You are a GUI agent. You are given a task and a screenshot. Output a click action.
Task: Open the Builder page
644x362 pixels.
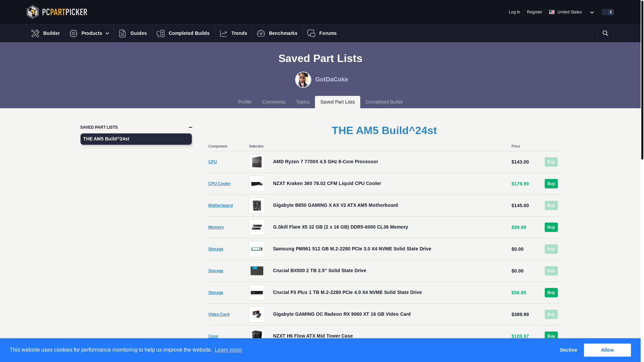coord(46,33)
